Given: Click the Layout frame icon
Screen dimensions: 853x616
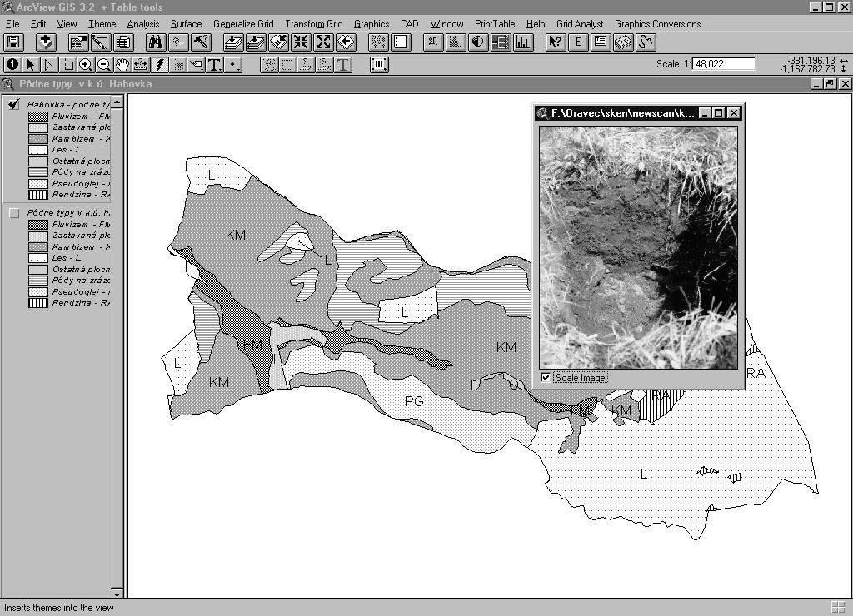Looking at the screenshot, I should click(x=401, y=42).
